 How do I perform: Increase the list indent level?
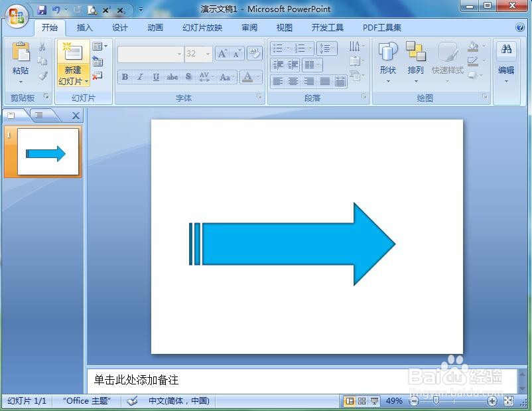(293, 64)
